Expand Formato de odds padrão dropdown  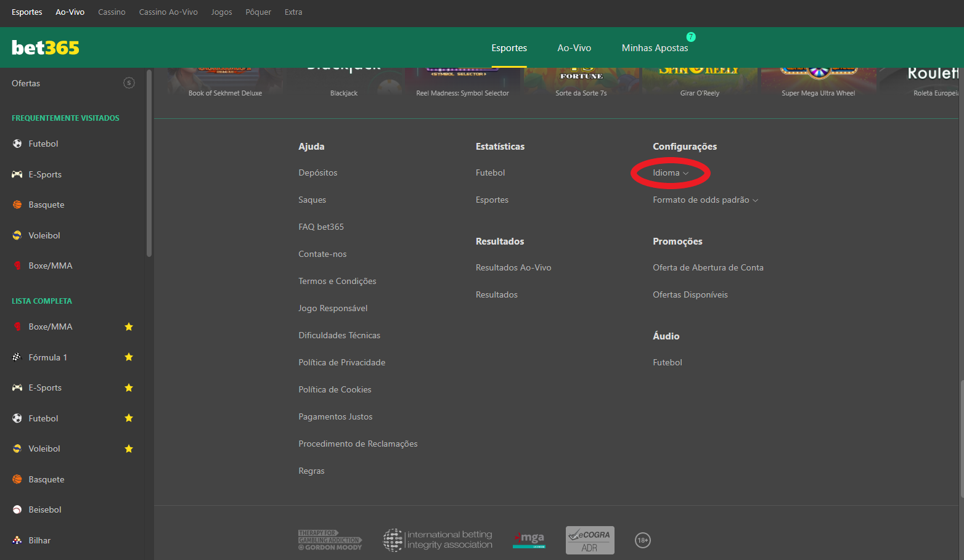point(705,200)
